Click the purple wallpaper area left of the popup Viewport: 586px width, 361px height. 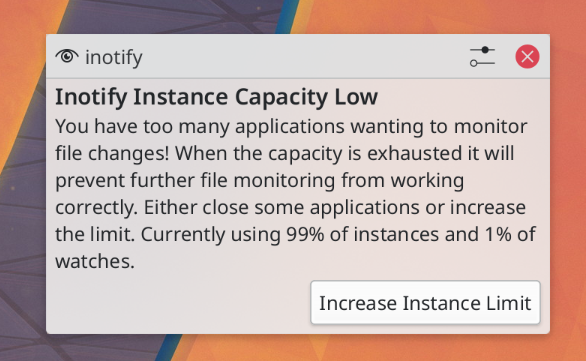tap(22, 224)
